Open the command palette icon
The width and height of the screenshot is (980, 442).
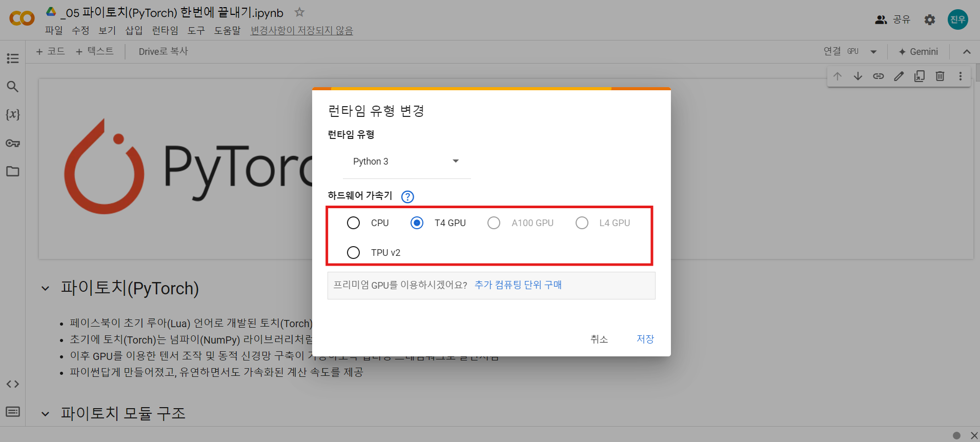pyautogui.click(x=13, y=412)
